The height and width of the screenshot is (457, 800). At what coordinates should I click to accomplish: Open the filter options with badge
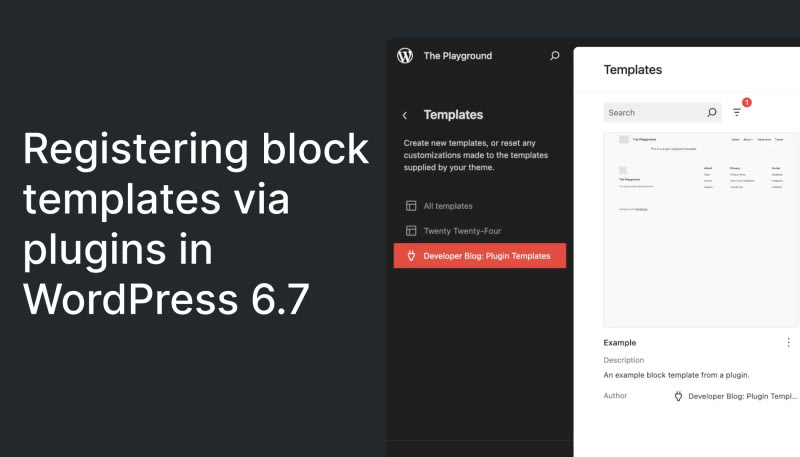tap(737, 112)
